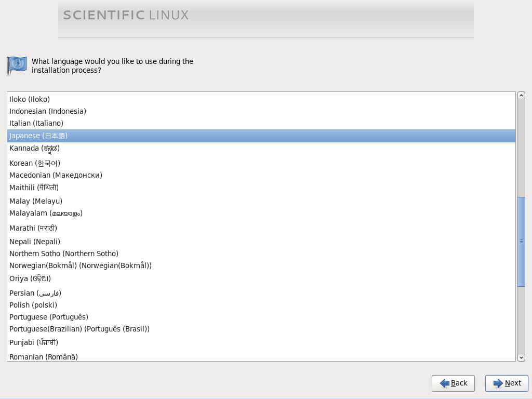Select Korean as installation language
The height and width of the screenshot is (399, 532).
[x=261, y=163]
